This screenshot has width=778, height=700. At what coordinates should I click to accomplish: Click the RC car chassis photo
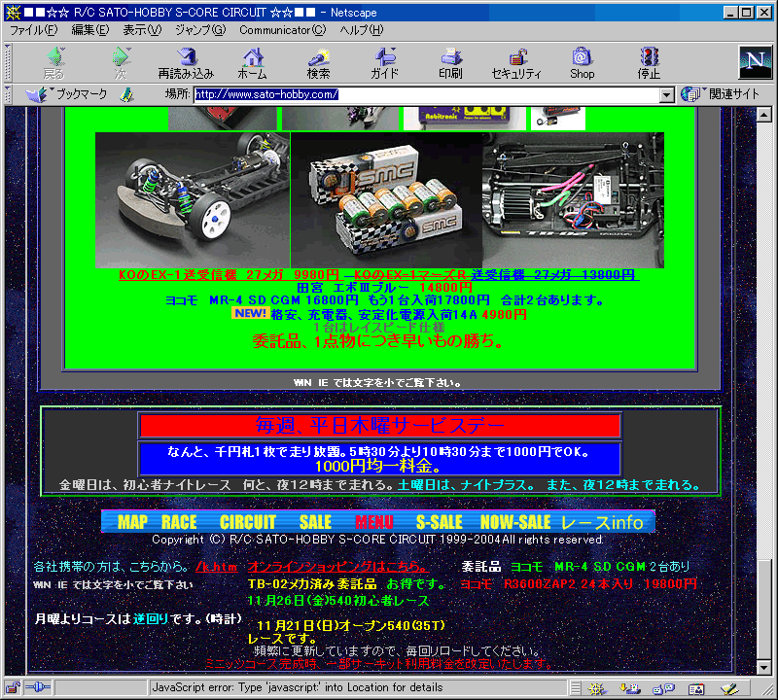(193, 200)
